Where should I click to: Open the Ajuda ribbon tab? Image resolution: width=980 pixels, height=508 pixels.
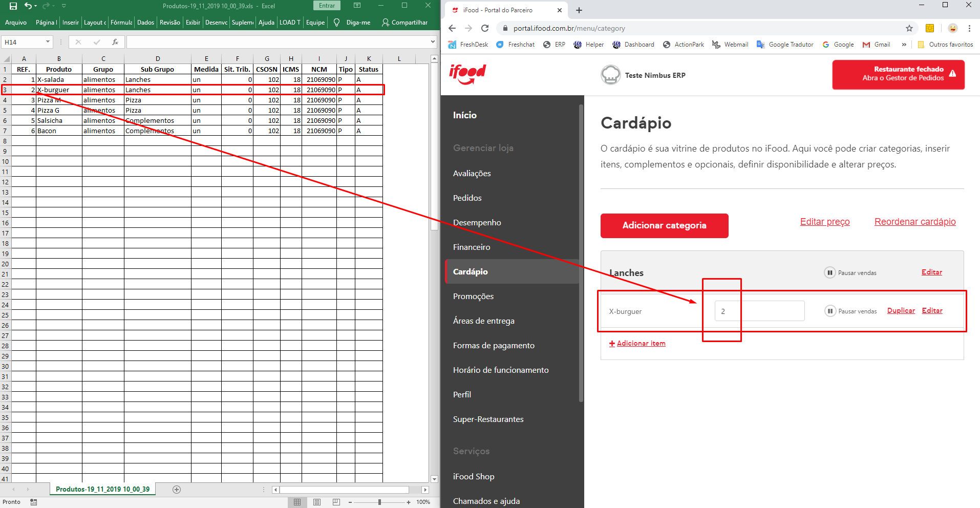(266, 23)
